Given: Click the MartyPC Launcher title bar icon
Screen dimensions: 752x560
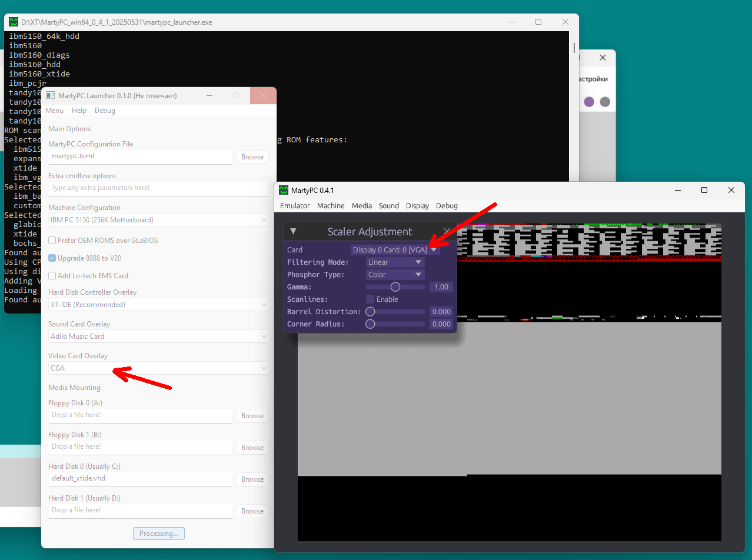Looking at the screenshot, I should coord(51,96).
